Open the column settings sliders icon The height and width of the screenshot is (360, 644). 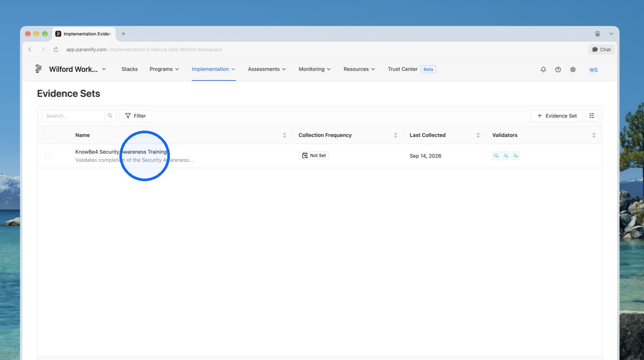(592, 116)
